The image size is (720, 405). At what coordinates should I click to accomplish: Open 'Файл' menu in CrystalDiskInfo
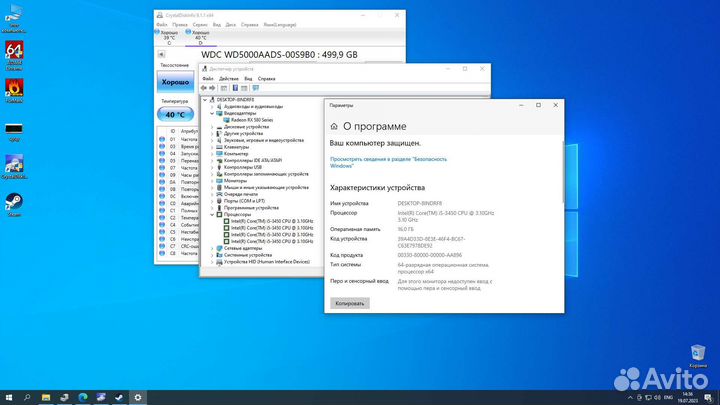tap(162, 25)
